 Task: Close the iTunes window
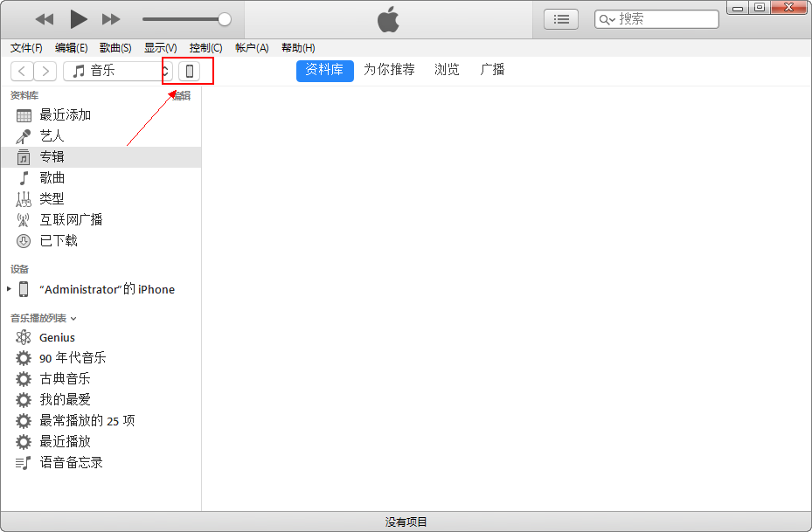(788, 7)
